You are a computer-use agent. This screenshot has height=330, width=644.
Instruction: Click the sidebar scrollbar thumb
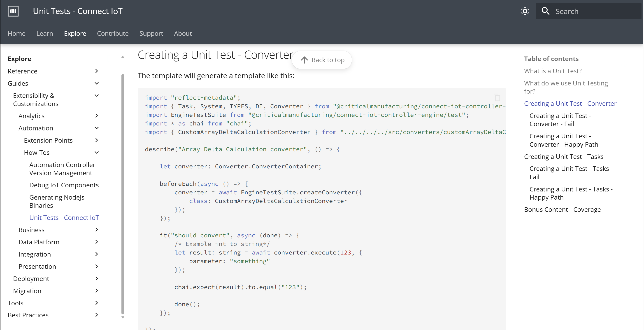tap(123, 194)
